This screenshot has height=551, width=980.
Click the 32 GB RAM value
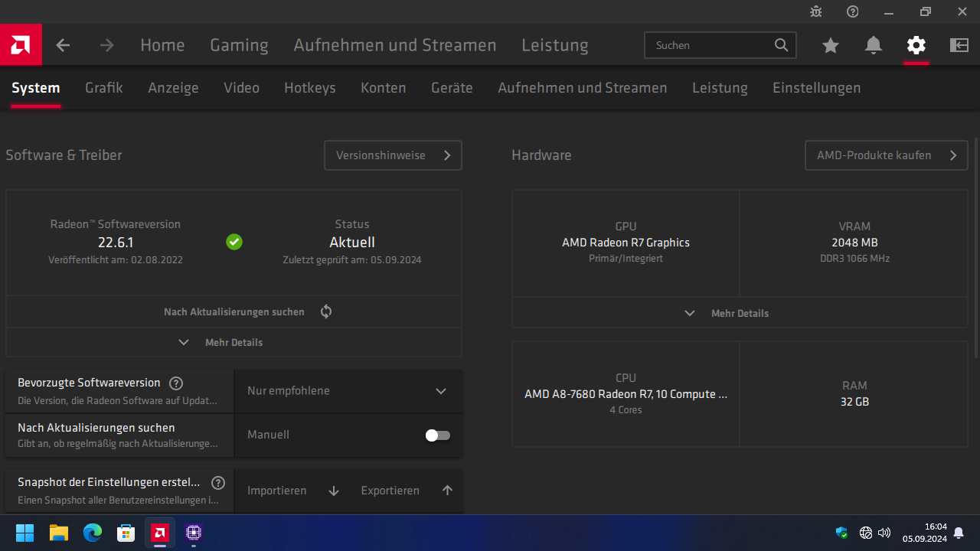pyautogui.click(x=854, y=402)
